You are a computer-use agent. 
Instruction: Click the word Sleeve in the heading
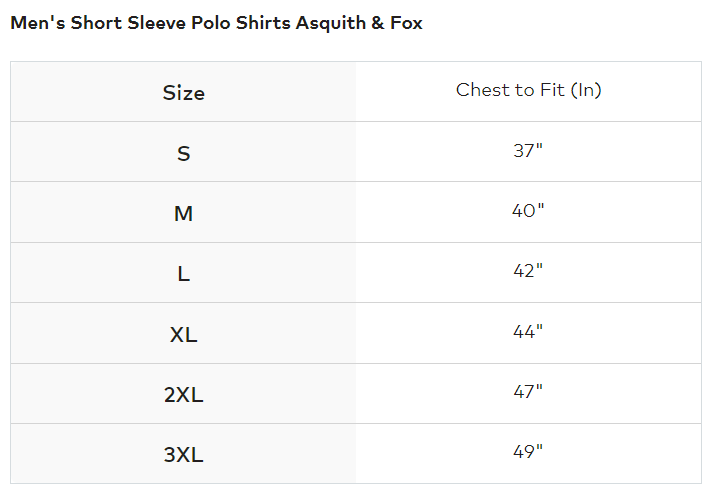point(156,23)
